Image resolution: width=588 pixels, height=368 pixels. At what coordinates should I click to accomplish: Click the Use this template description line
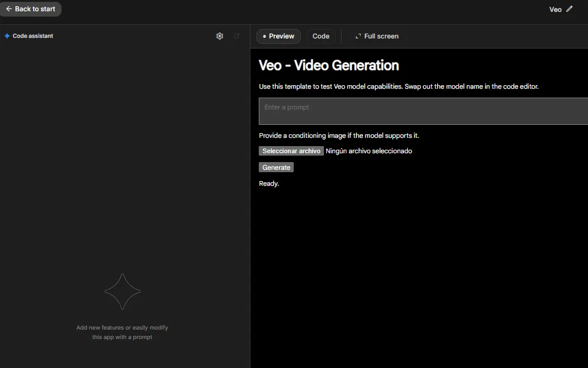click(x=399, y=86)
